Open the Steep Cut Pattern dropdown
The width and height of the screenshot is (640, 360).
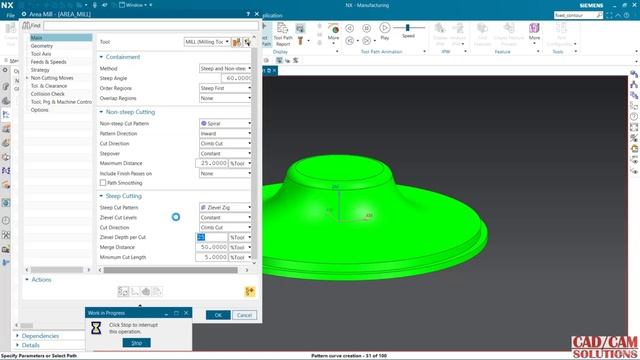tap(225, 207)
